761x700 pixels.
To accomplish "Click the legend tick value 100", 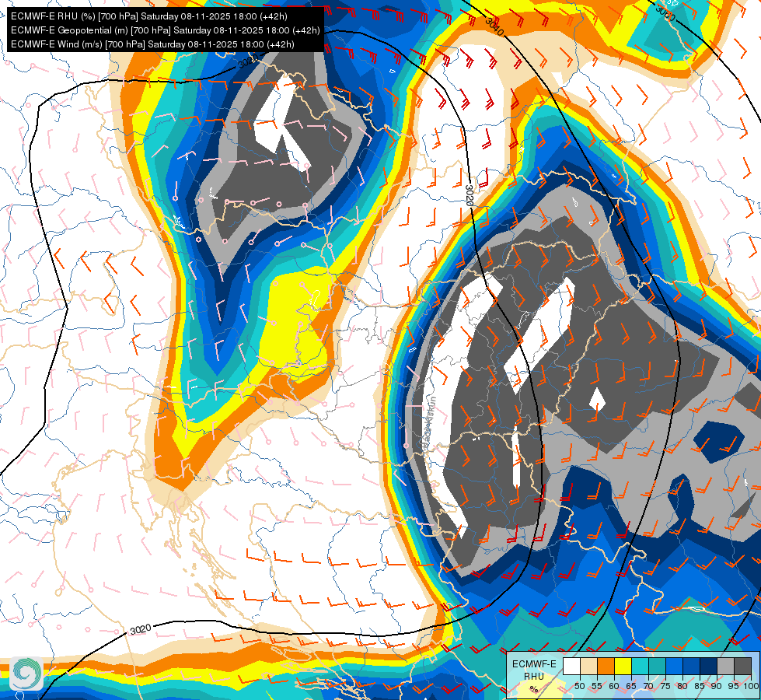I will click(752, 686).
